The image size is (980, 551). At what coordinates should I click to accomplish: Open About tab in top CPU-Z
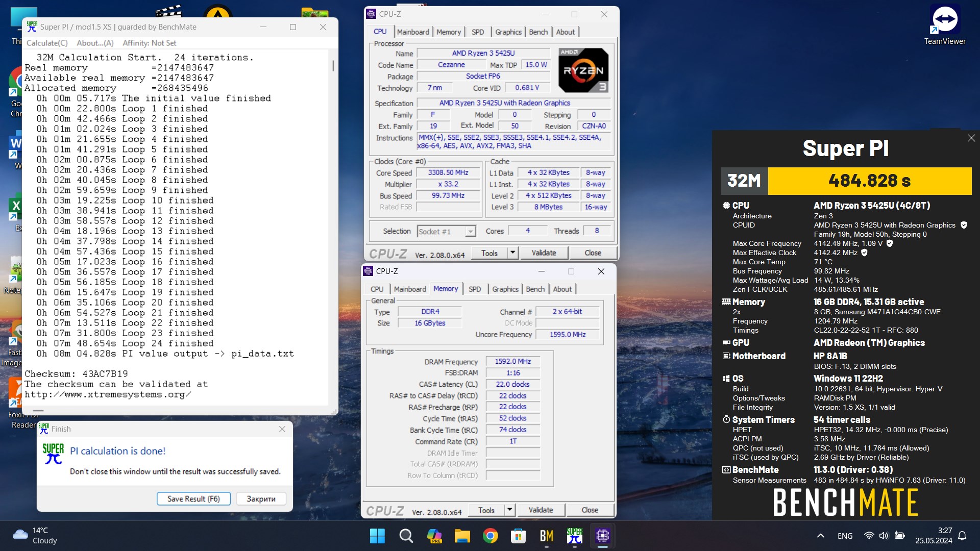[565, 32]
